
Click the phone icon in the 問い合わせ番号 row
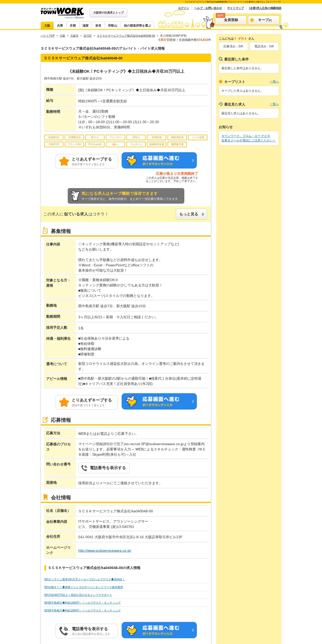click(84, 468)
